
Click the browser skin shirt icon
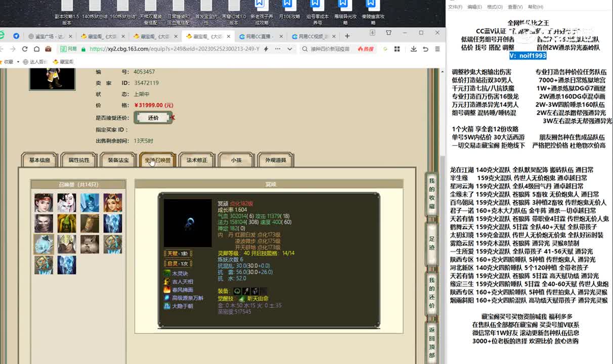point(388,33)
